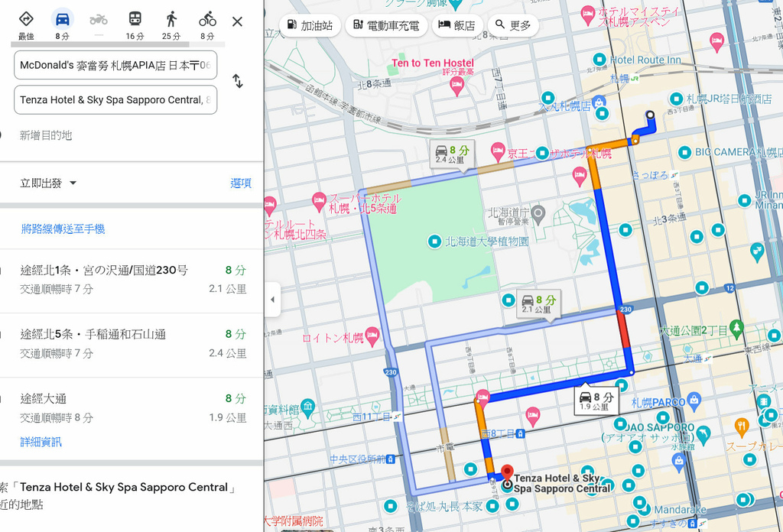Select the best travel mode icon
Image resolution: width=783 pixels, height=532 pixels.
pos(26,19)
